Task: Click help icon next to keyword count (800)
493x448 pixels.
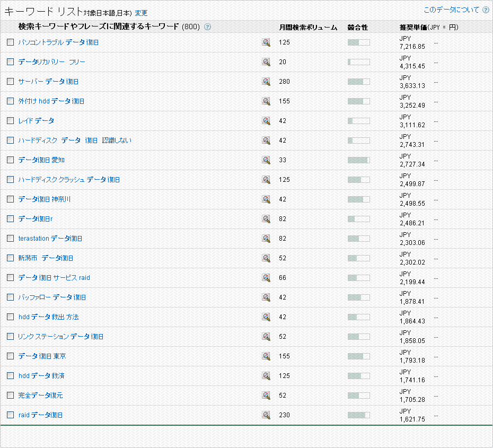Action: click(207, 27)
